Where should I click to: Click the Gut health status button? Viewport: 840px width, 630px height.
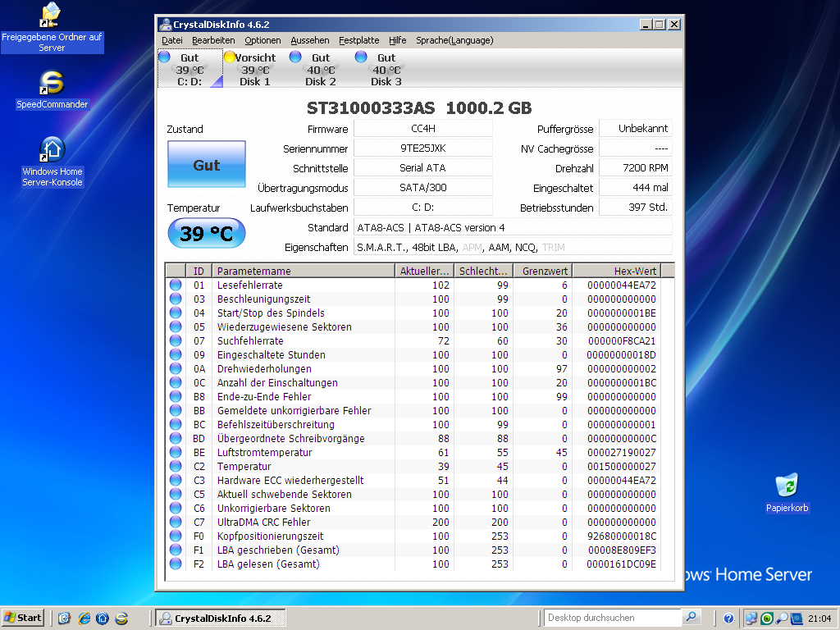[x=206, y=164]
